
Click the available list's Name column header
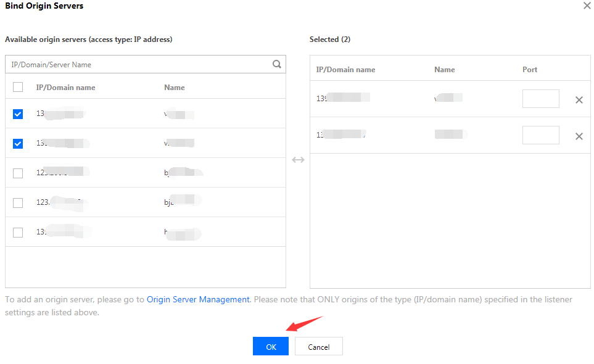point(175,88)
